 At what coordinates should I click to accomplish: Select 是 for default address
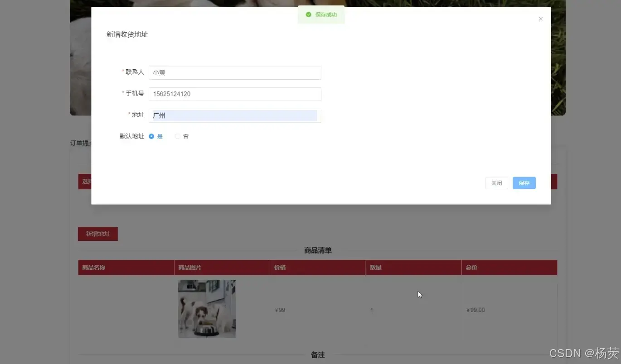click(155, 136)
